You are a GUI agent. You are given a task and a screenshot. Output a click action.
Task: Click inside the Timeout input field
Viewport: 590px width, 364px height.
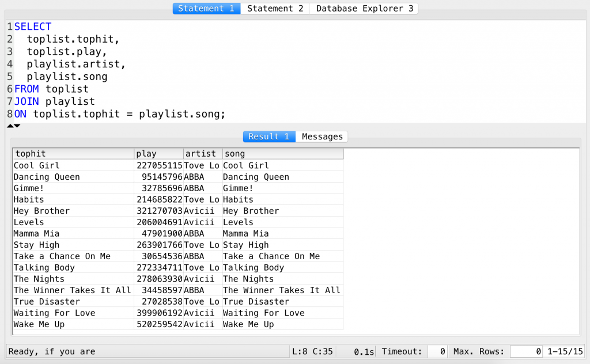437,351
